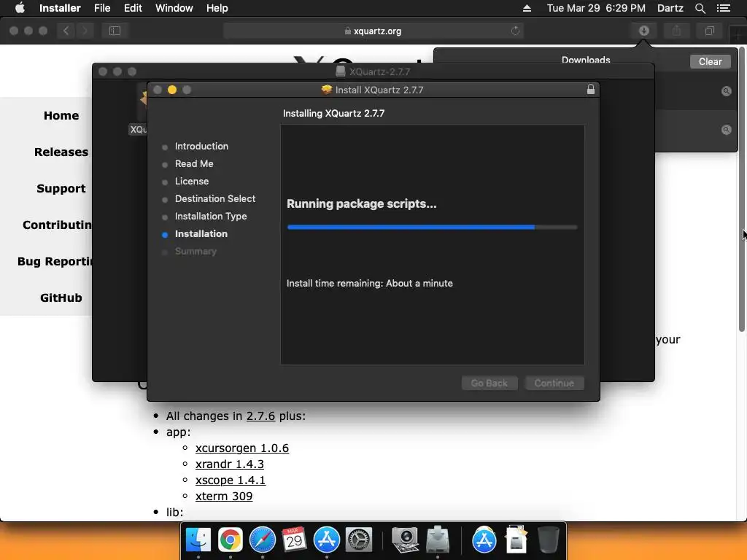The image size is (747, 560).
Task: Click the Safari page vertical scrollbar
Action: tap(741, 190)
